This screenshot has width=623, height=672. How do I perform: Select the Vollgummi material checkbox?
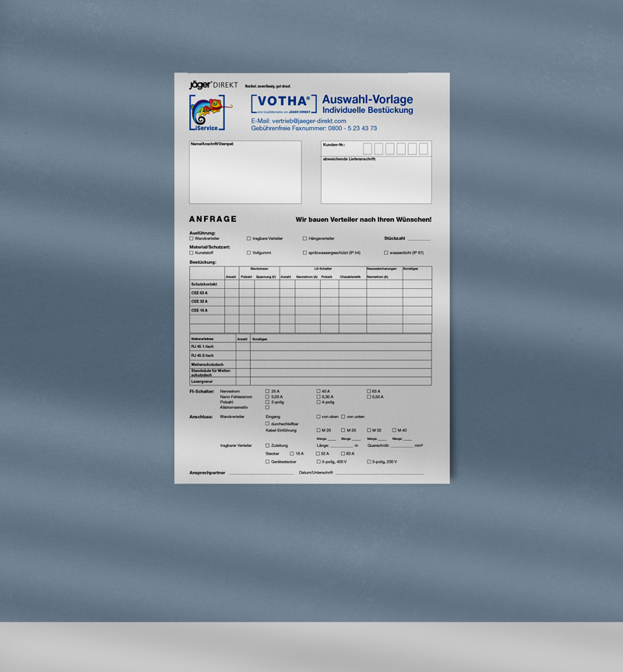pyautogui.click(x=248, y=253)
